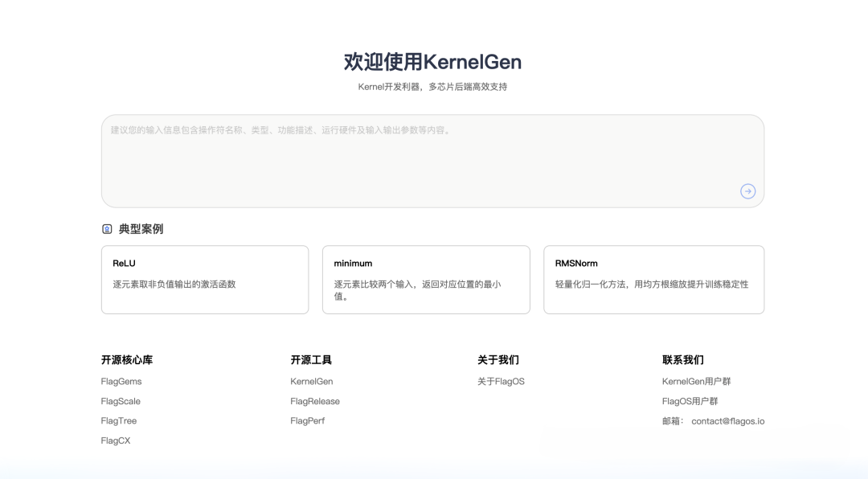Select the ReLU example card
Screen dimensions: 868x479
(205, 279)
